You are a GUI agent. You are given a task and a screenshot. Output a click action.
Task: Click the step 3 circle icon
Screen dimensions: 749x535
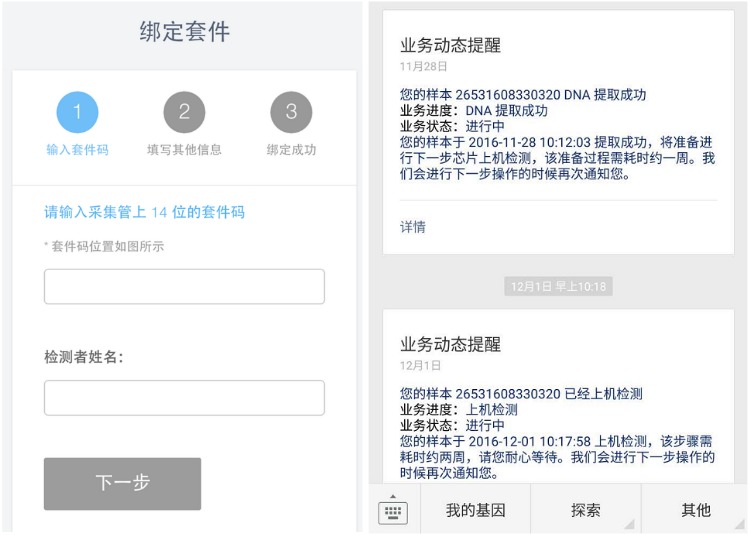[x=291, y=112]
